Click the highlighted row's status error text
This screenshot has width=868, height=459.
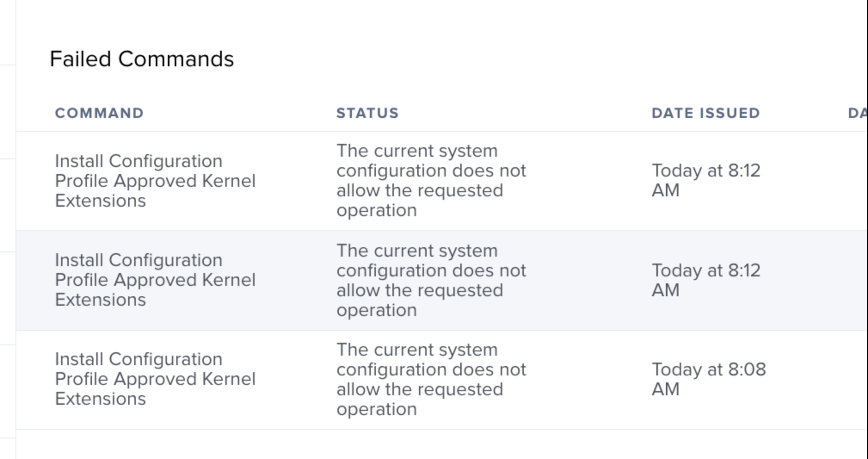click(x=431, y=280)
